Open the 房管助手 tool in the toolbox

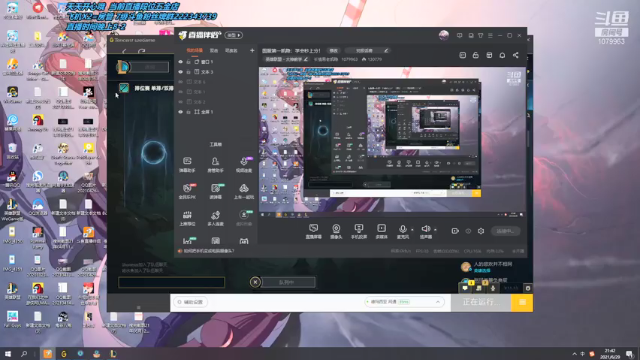tap(215, 164)
